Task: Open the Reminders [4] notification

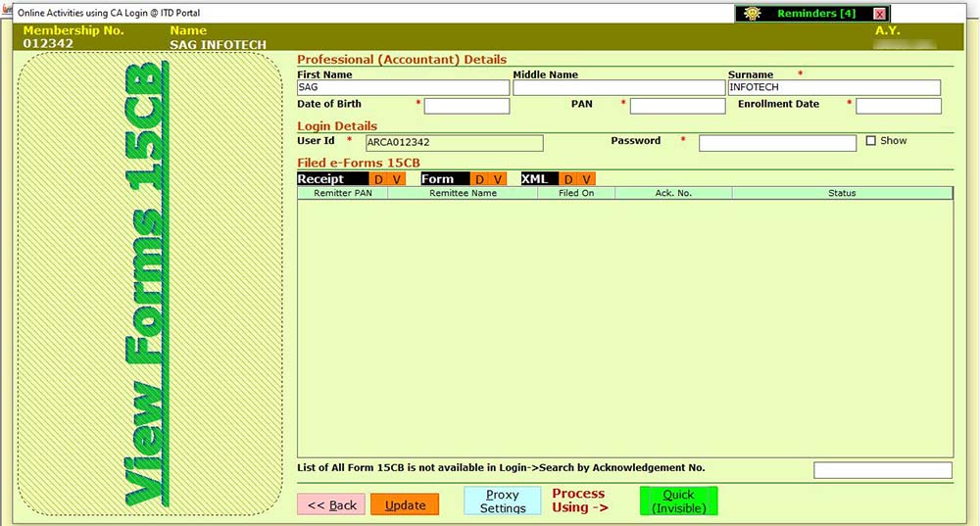Action: click(x=816, y=13)
